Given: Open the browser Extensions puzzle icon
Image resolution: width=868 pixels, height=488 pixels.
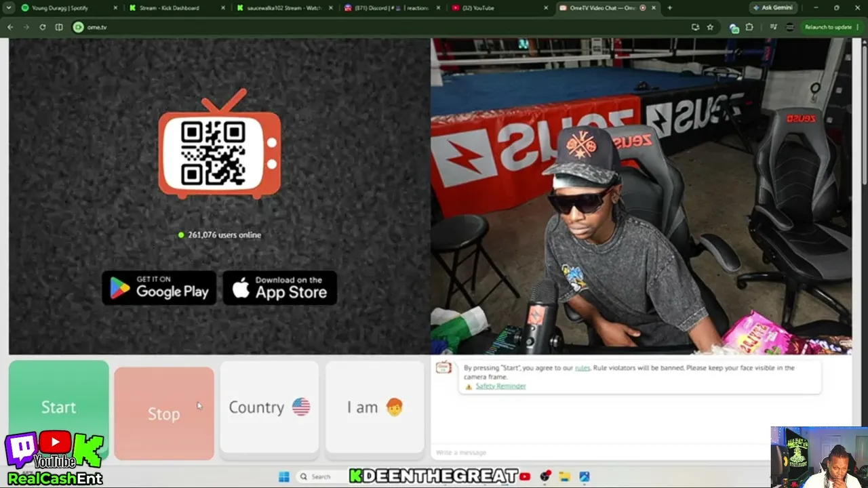Looking at the screenshot, I should coord(749,27).
